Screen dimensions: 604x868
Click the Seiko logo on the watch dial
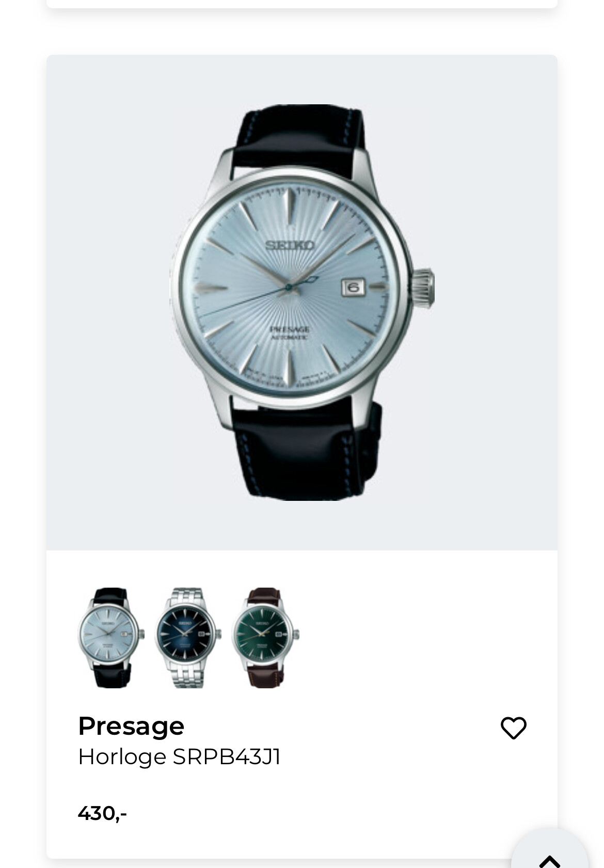pos(289,245)
